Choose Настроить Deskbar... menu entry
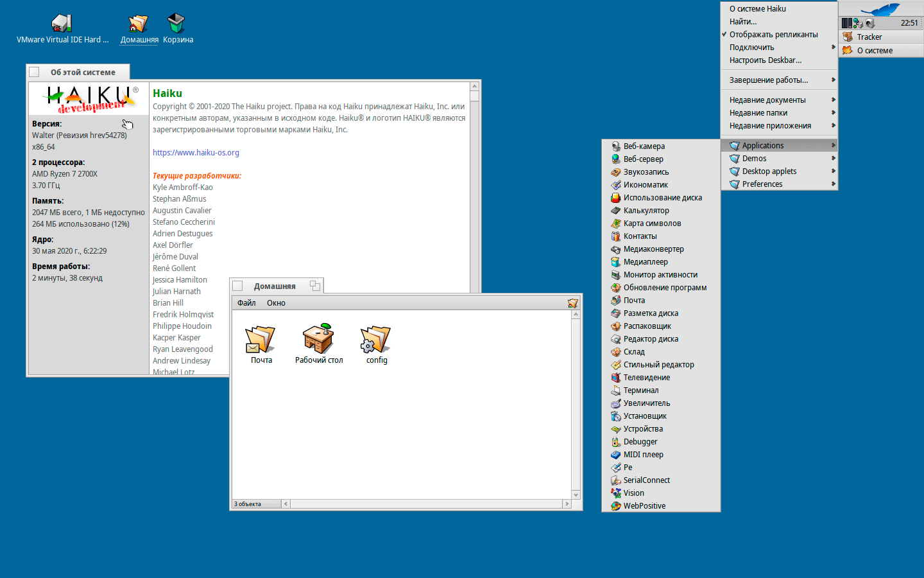Viewport: 924px width, 578px height. point(779,60)
